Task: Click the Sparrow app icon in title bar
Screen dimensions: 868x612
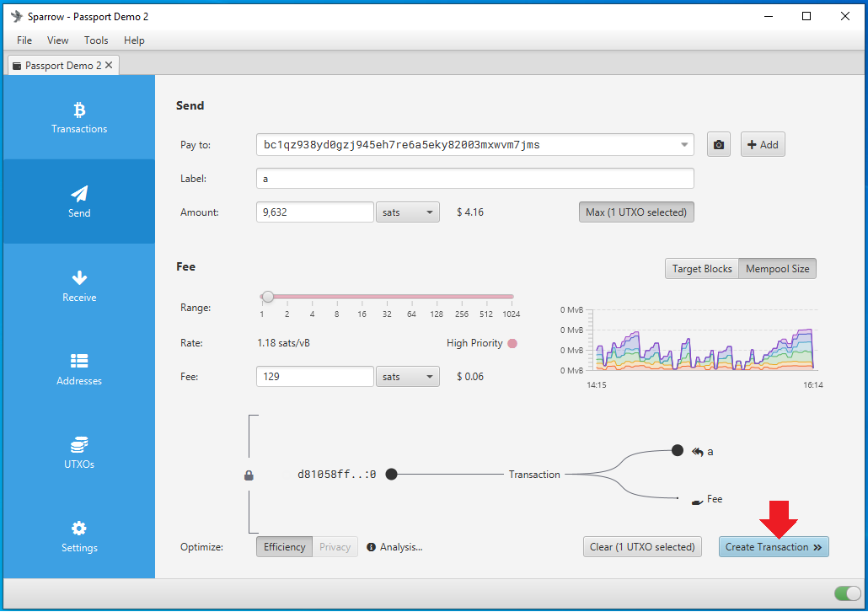Action: [x=17, y=16]
